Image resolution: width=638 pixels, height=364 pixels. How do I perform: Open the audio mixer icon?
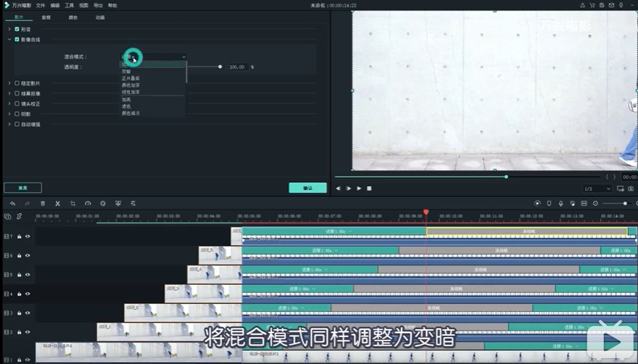pyautogui.click(x=573, y=203)
